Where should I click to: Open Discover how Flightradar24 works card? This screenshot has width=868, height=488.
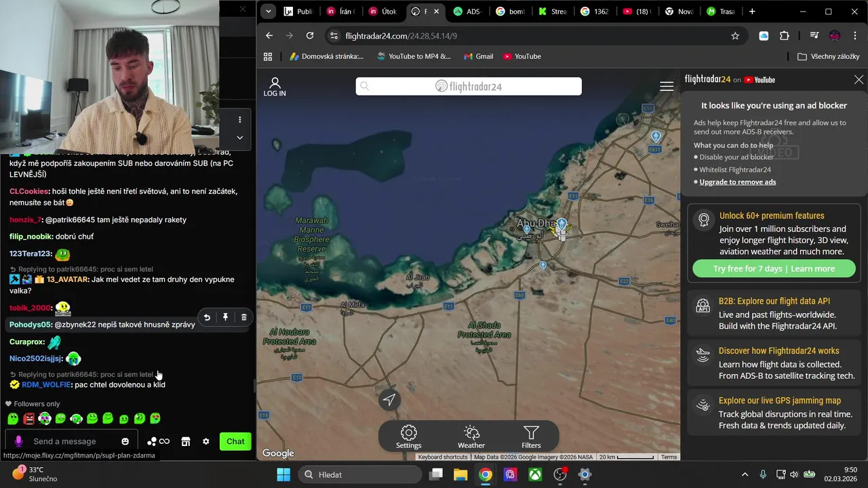point(774,363)
